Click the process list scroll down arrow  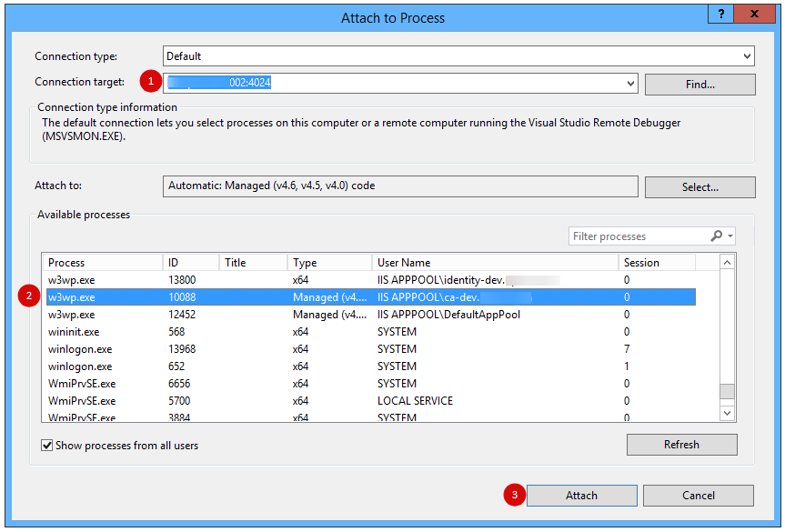tap(727, 413)
